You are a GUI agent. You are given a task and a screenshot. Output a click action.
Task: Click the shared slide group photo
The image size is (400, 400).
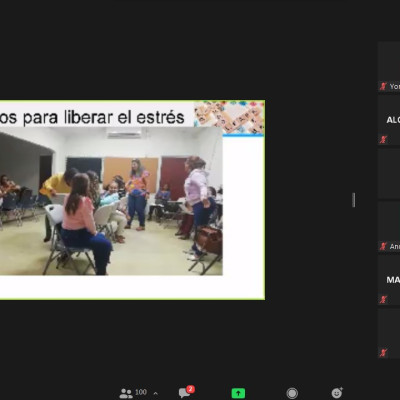[x=111, y=201]
